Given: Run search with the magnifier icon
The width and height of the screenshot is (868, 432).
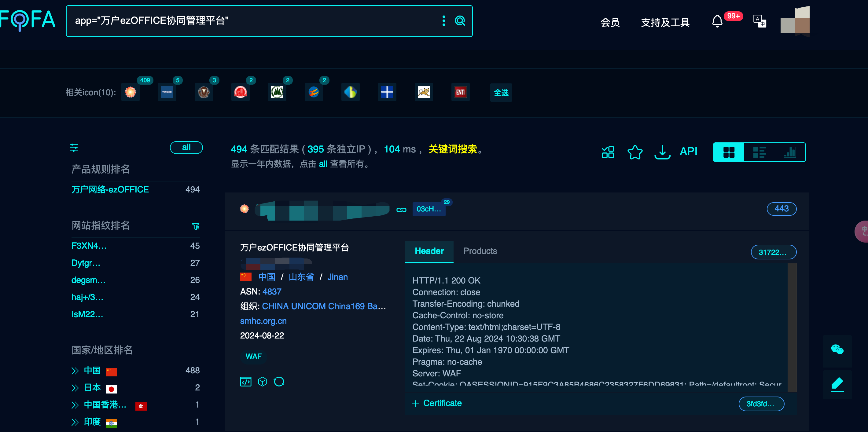Looking at the screenshot, I should pos(460,21).
